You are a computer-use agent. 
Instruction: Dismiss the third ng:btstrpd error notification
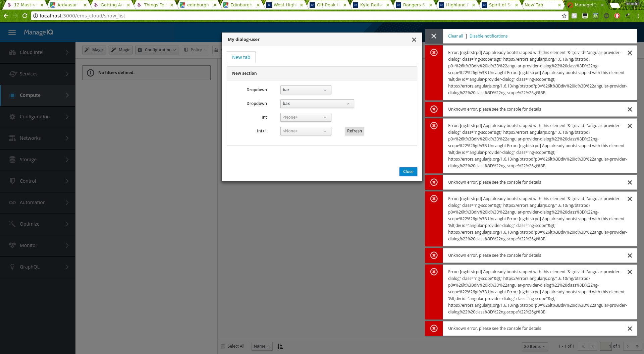[630, 199]
